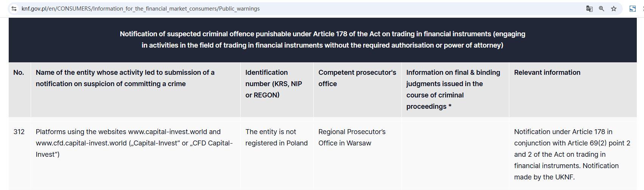The width and height of the screenshot is (644, 190).
Task: Click the empty judgments cell in row 312
Action: coord(455,154)
